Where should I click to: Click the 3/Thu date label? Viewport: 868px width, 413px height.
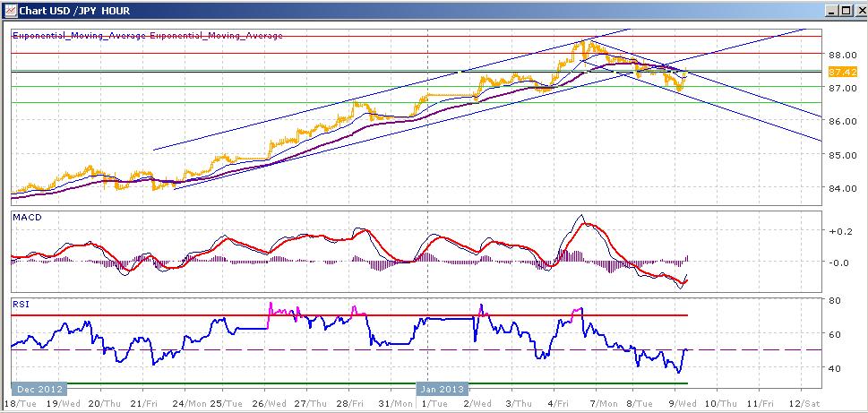click(518, 402)
